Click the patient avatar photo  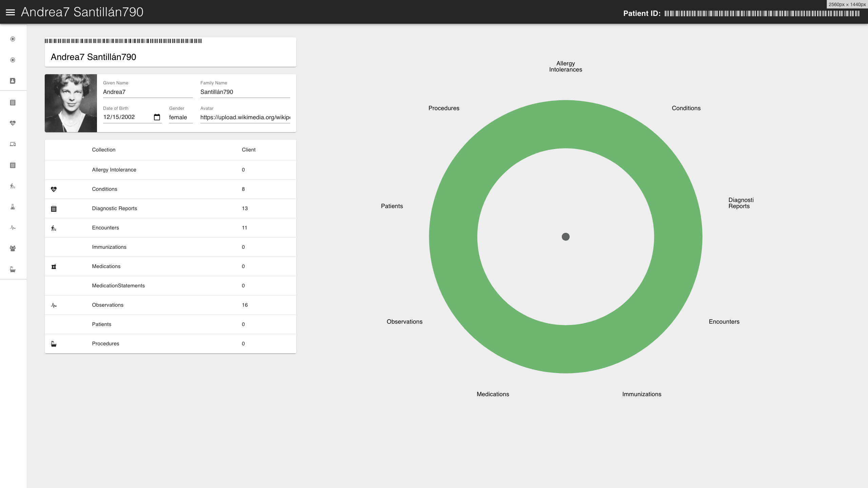(71, 103)
